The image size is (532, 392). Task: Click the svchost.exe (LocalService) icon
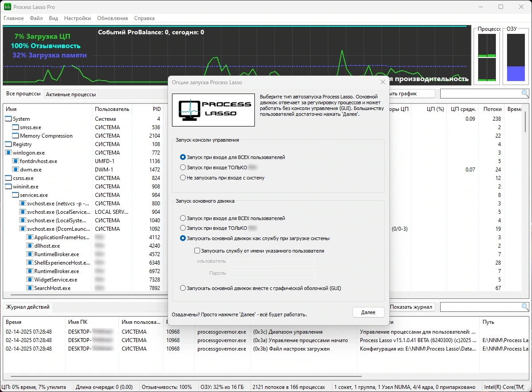point(22,212)
